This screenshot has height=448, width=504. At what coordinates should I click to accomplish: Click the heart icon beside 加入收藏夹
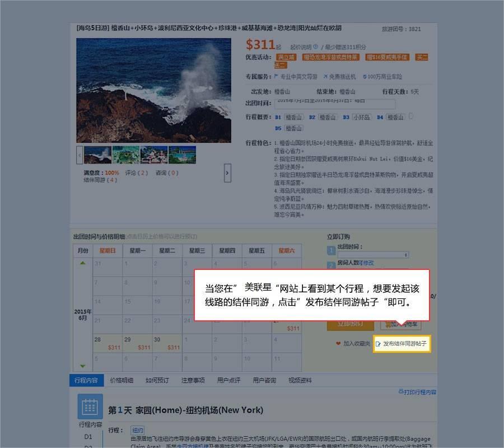[x=338, y=343]
